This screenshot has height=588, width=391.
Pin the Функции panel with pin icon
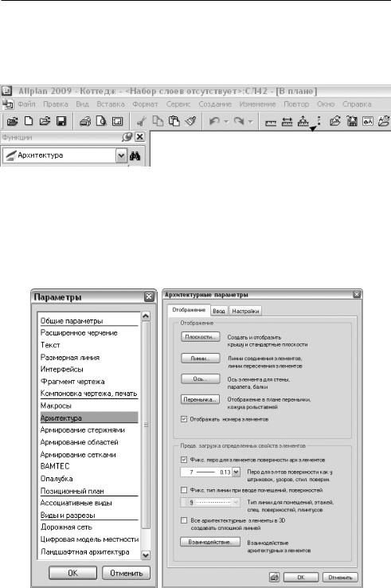pos(127,137)
